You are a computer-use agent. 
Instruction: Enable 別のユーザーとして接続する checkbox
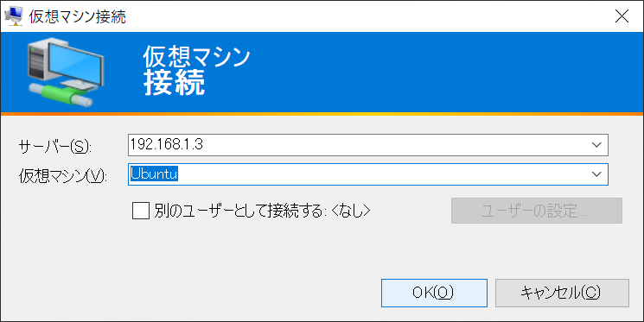click(140, 211)
